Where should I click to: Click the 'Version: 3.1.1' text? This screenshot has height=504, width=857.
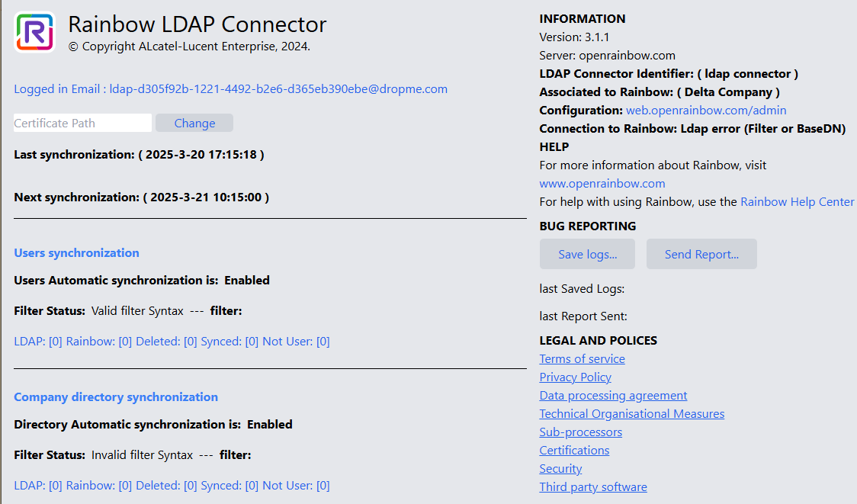574,37
